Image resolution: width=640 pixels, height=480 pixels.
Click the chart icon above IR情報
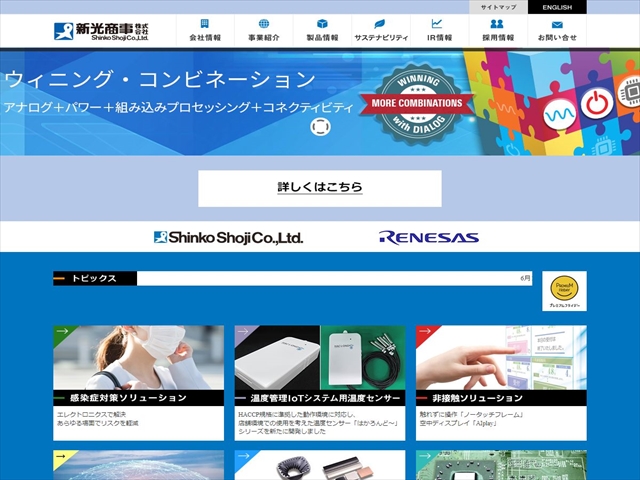pos(437,23)
